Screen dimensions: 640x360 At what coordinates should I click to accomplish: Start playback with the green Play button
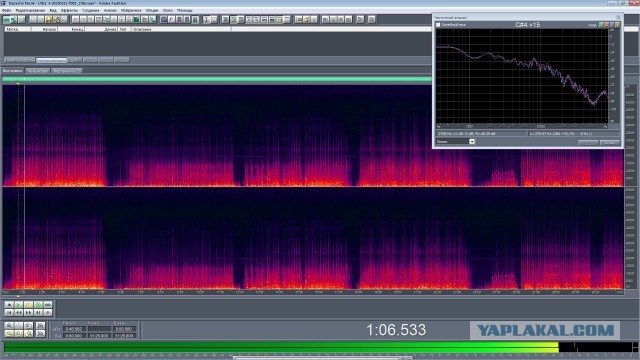[x=19, y=304]
